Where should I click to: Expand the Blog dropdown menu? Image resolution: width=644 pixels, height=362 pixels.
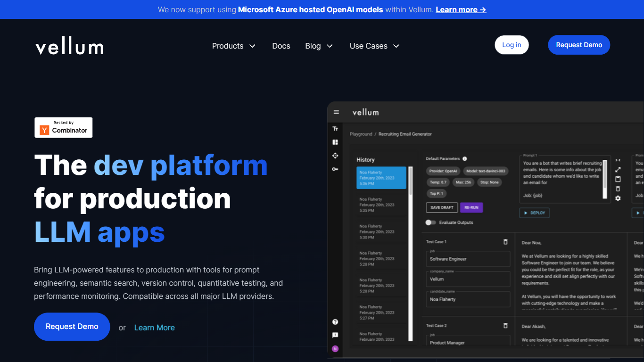[319, 46]
